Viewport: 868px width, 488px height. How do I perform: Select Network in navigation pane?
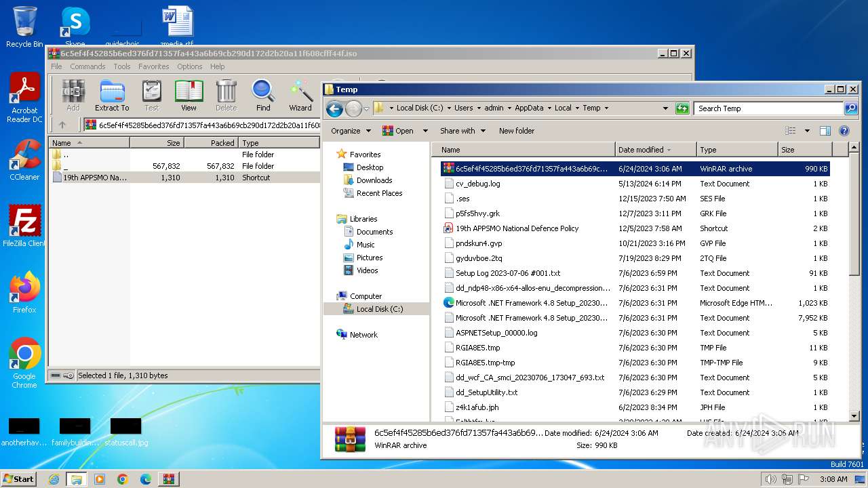[363, 335]
